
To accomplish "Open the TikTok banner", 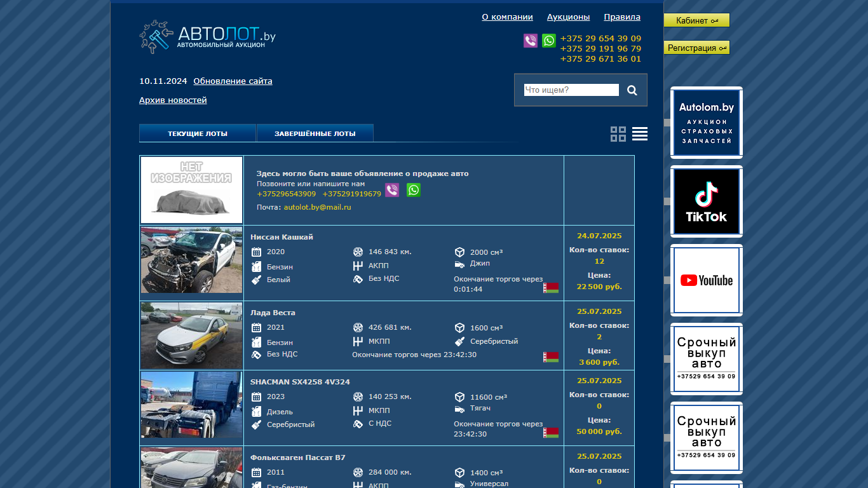I will click(707, 201).
